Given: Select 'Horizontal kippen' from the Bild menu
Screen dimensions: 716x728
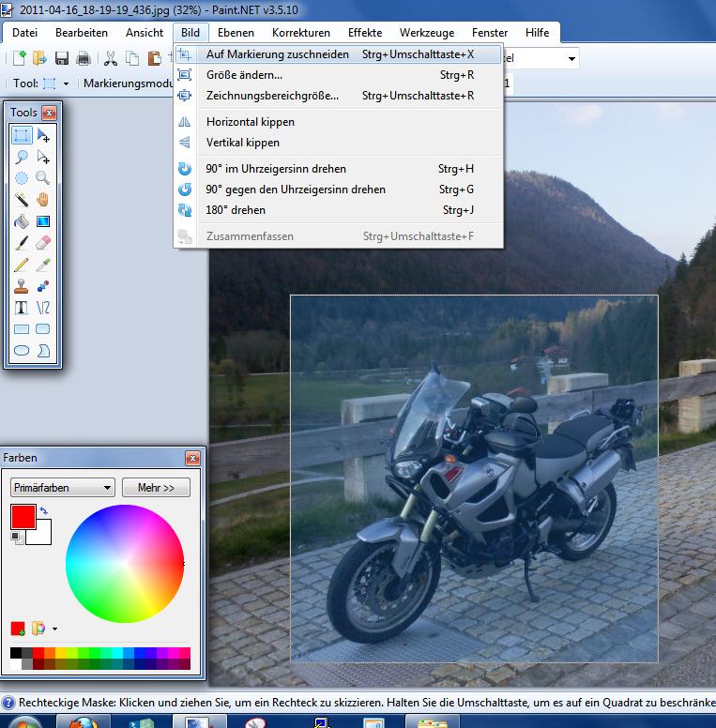Looking at the screenshot, I should tap(250, 122).
